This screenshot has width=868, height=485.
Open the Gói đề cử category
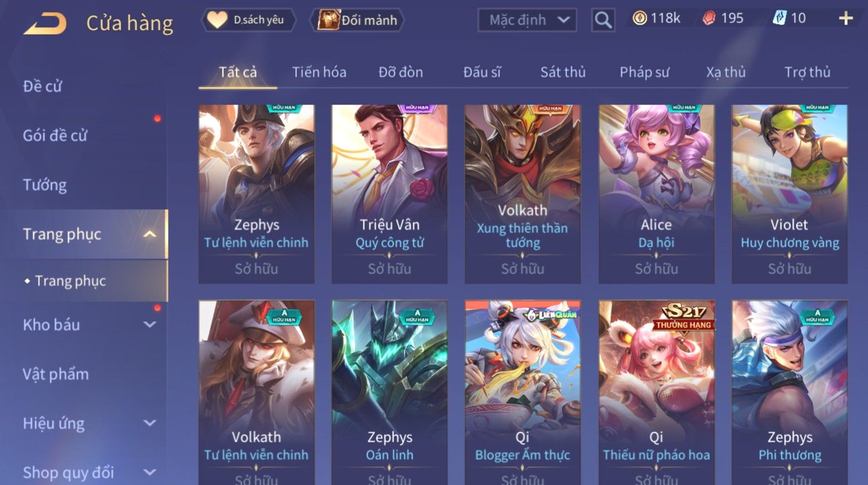[x=55, y=136]
